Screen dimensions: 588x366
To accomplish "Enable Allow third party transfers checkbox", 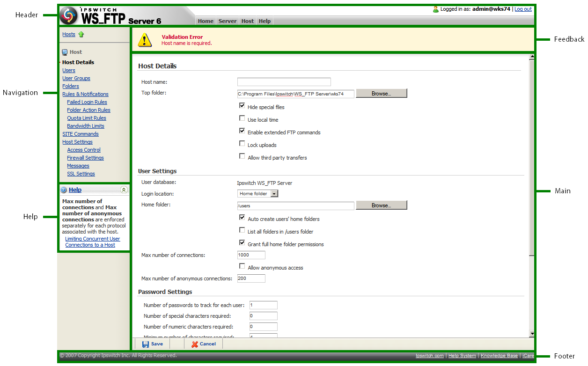I will click(x=242, y=156).
